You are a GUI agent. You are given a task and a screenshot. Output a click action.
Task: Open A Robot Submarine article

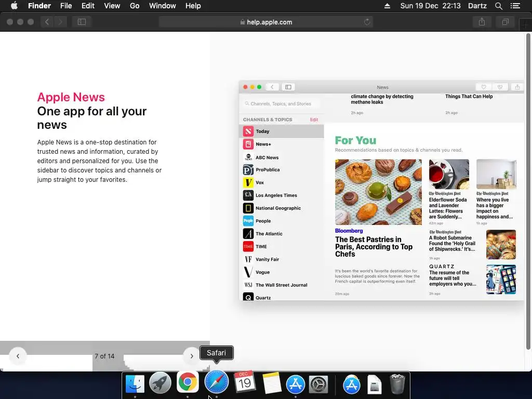pyautogui.click(x=452, y=243)
